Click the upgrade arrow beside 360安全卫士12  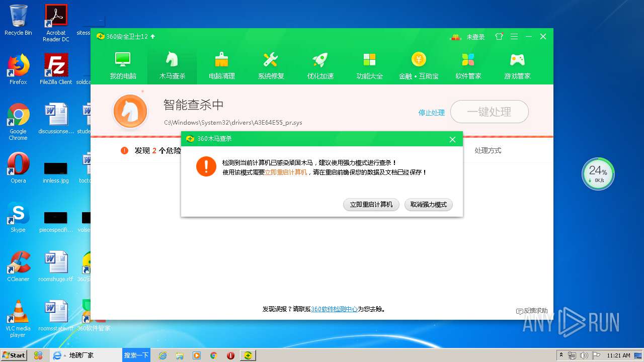coord(153,37)
